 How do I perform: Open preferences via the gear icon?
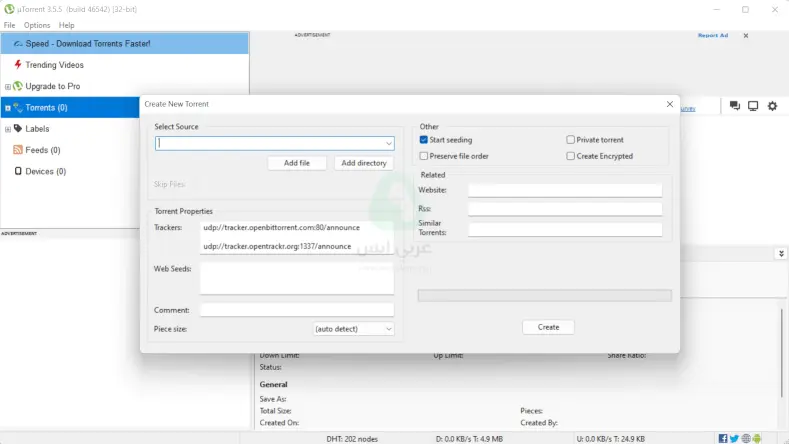click(771, 106)
